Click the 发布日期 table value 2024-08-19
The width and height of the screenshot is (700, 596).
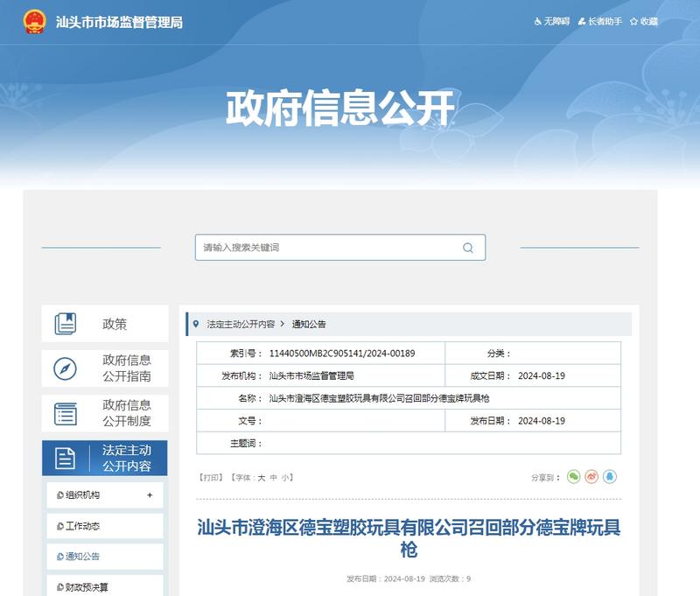pos(542,421)
